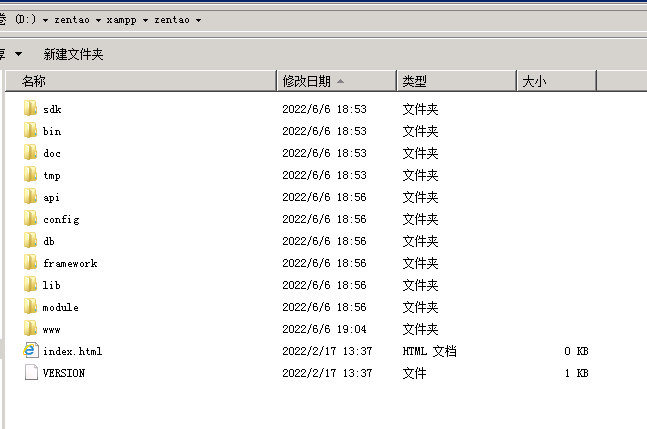Click the VERSION blank file icon
The image size is (647, 429).
(31, 372)
